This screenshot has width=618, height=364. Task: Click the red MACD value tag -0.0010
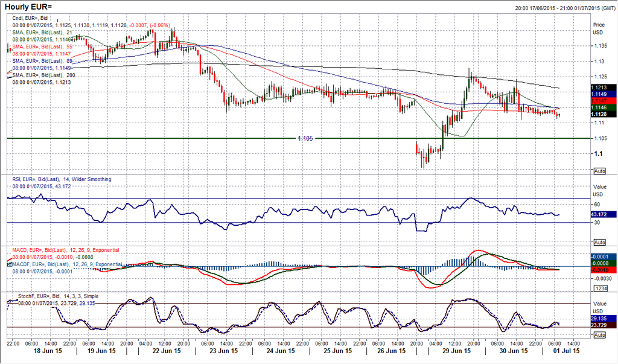[603, 270]
